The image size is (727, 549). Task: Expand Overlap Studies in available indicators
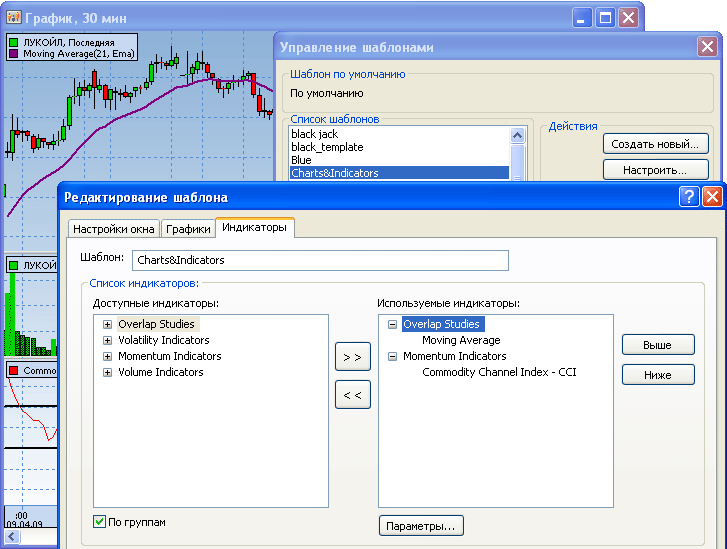(108, 324)
